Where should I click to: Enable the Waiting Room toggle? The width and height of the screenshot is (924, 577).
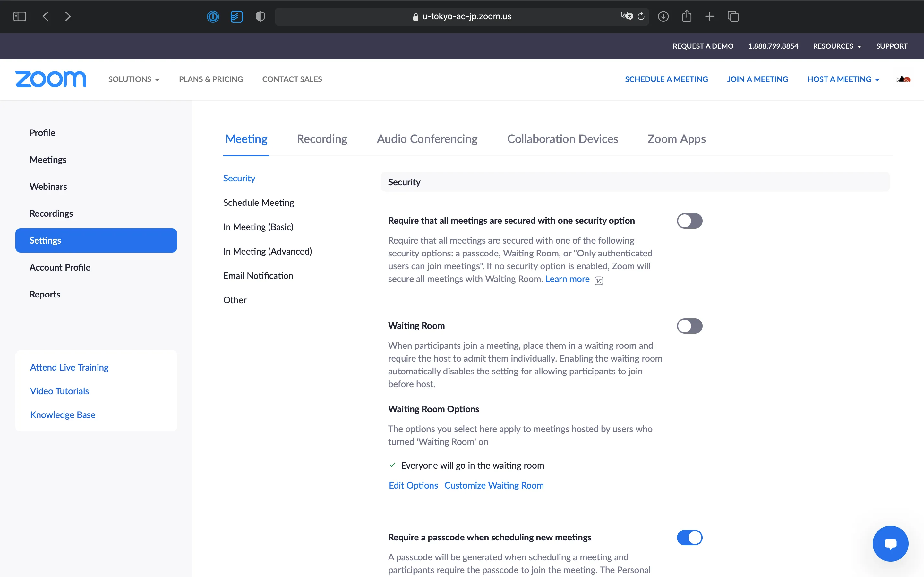click(x=689, y=326)
